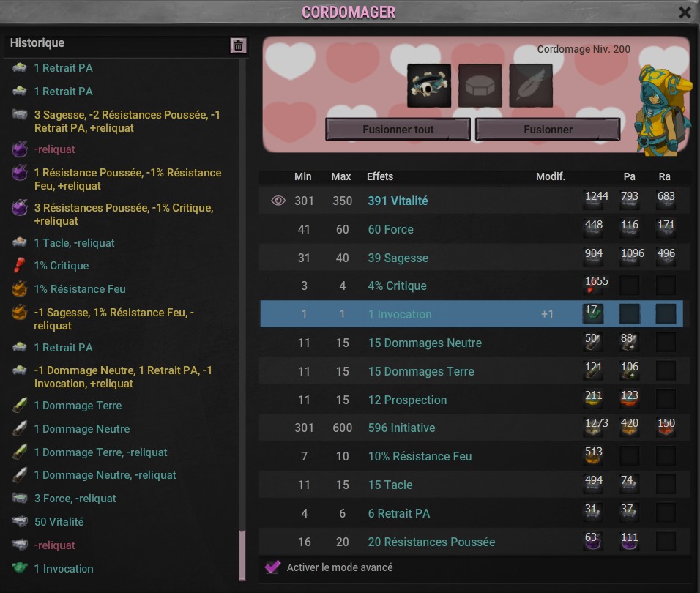The image size is (700, 593).
Task: Apply the 111 Pa Résistances Poussée rune
Action: click(630, 542)
